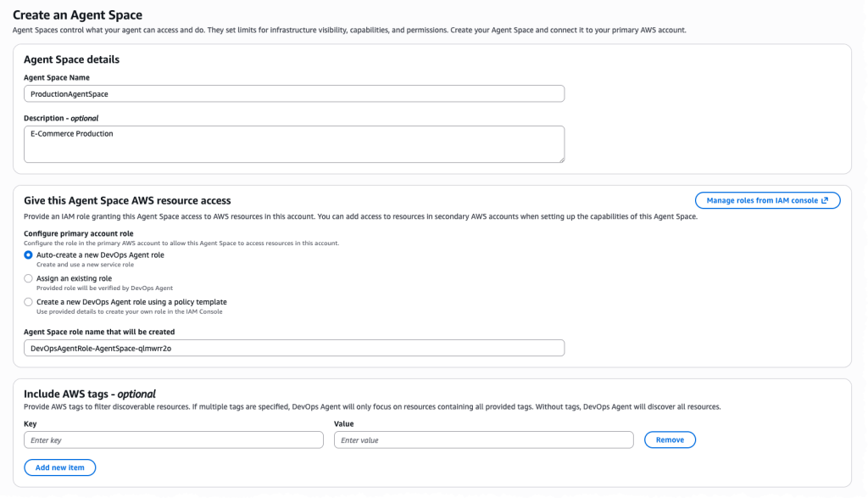The width and height of the screenshot is (868, 498).
Task: Select the Auto-create a new DevOps Agent role option
Action: coord(28,255)
